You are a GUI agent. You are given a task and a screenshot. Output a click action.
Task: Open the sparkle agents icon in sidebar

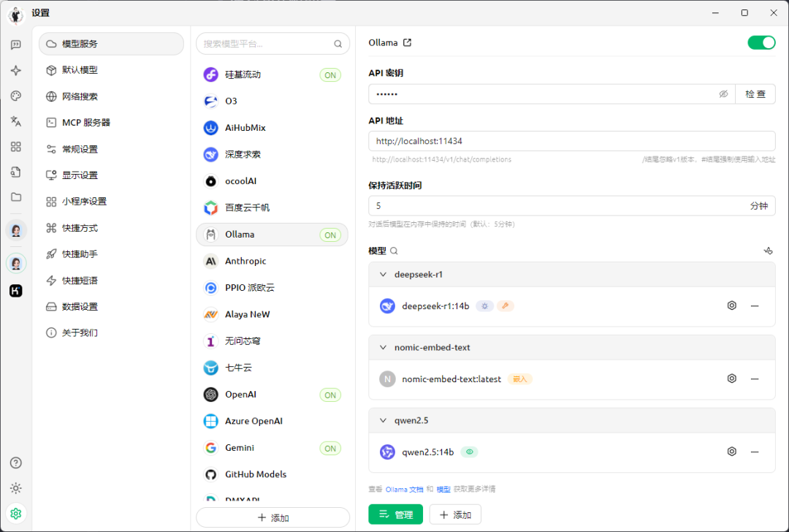click(15, 70)
